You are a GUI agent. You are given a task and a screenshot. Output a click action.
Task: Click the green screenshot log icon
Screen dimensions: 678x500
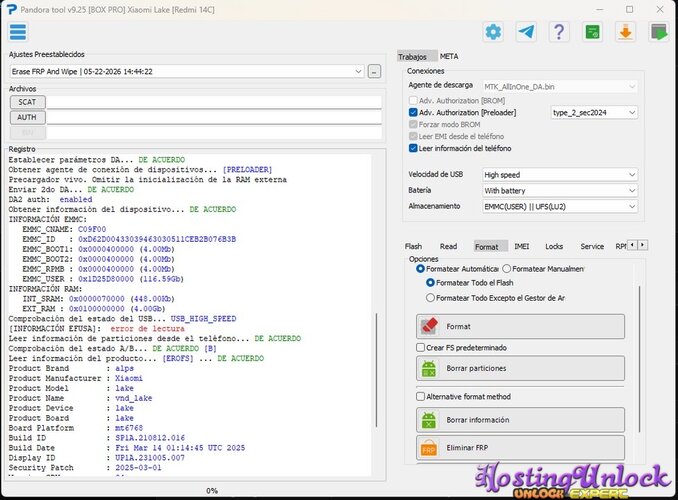592,32
